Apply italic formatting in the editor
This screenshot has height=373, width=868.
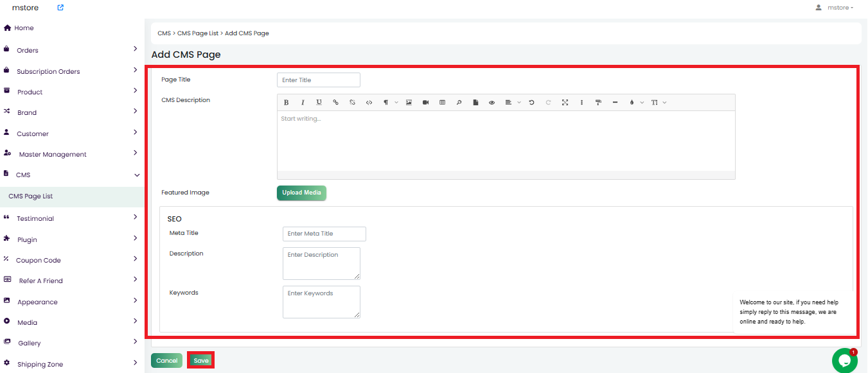coord(303,103)
